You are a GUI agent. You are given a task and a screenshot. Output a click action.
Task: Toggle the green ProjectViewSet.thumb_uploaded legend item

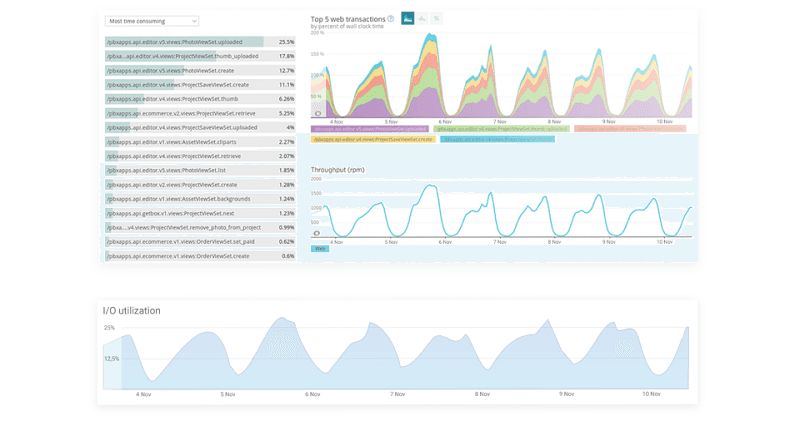(x=501, y=129)
